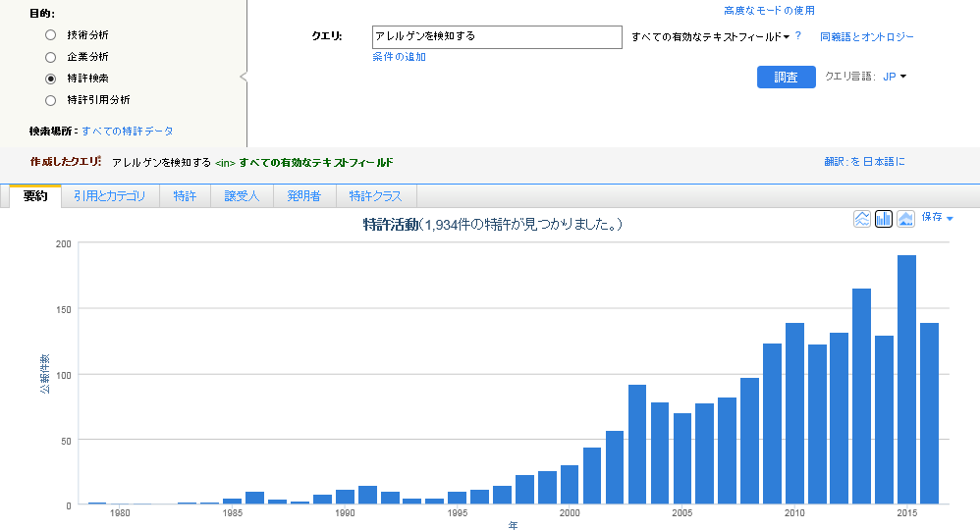Click the すべての特許データ link

coord(128,132)
